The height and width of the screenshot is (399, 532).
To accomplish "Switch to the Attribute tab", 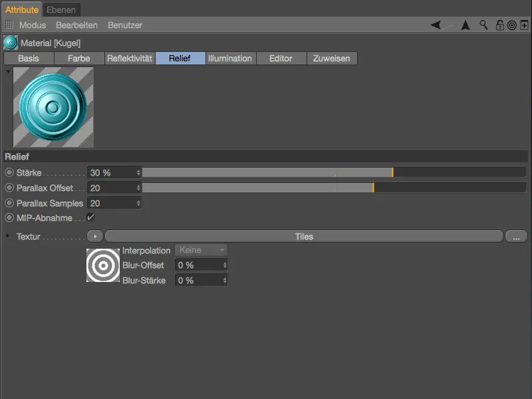I will click(22, 10).
